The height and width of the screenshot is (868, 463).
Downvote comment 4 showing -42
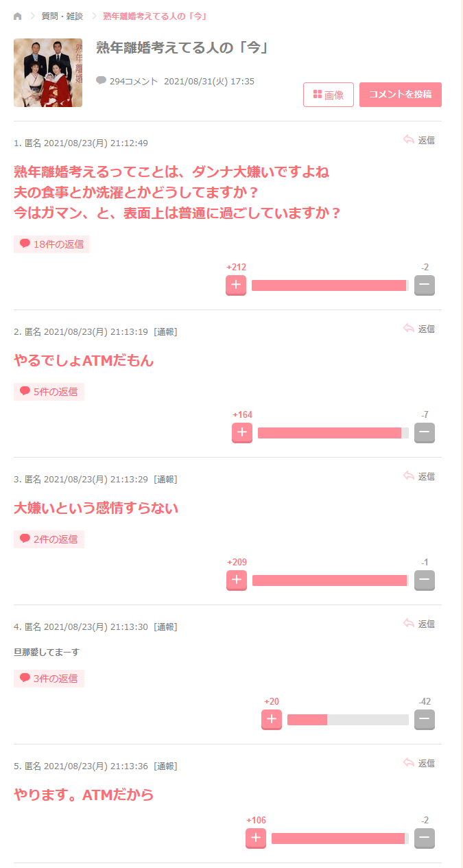click(x=425, y=720)
